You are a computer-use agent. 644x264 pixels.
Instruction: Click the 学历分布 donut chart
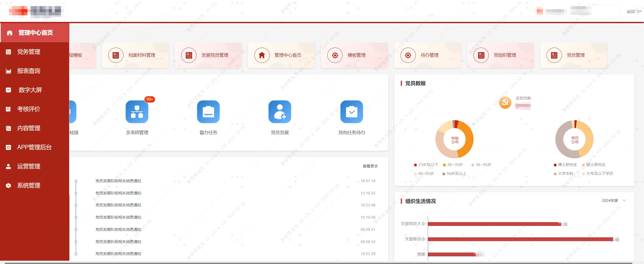click(574, 139)
